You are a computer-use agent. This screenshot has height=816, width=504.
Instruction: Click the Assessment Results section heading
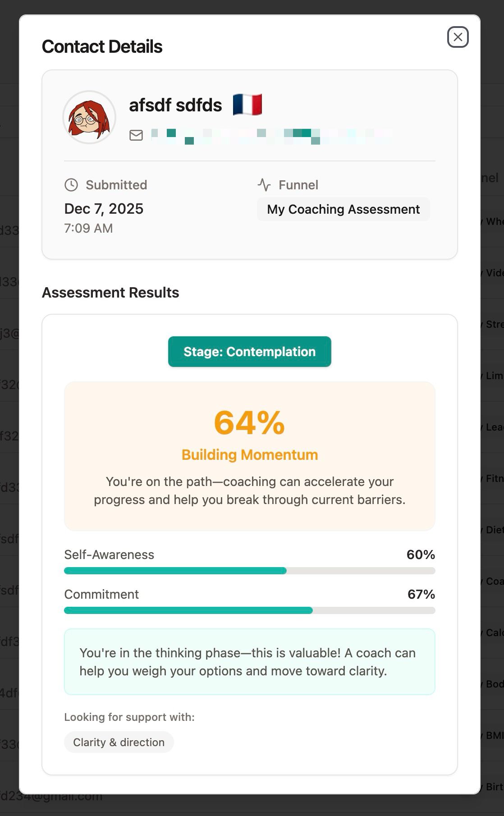[110, 293]
